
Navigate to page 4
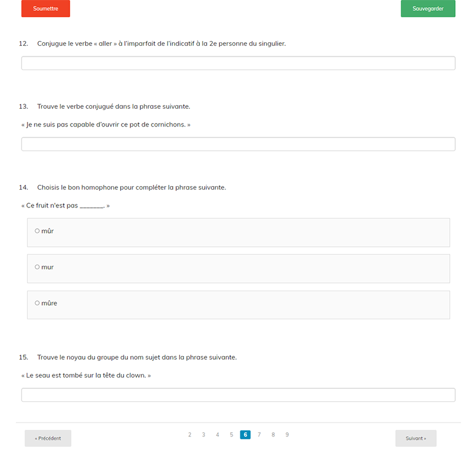click(x=217, y=435)
